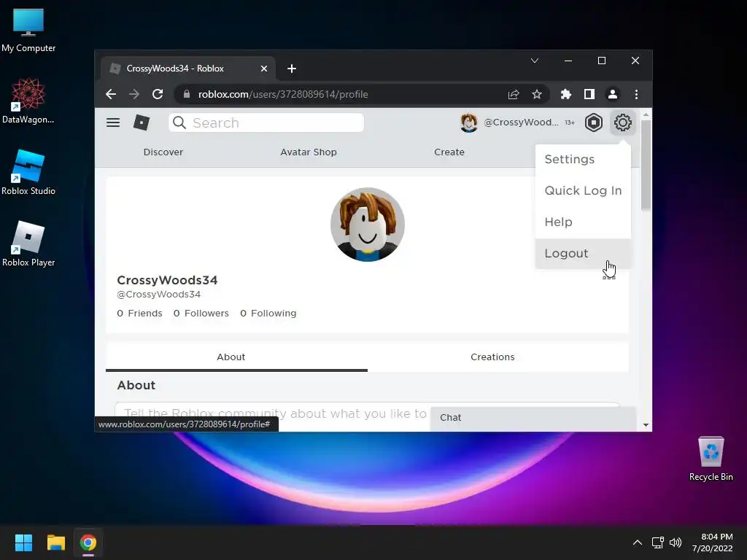Image resolution: width=747 pixels, height=560 pixels.
Task: Toggle the settings gear icon menu
Action: [x=623, y=122]
